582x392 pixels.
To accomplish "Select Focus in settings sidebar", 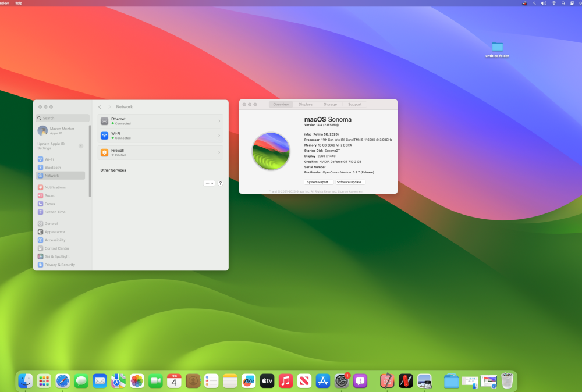I will click(61, 204).
